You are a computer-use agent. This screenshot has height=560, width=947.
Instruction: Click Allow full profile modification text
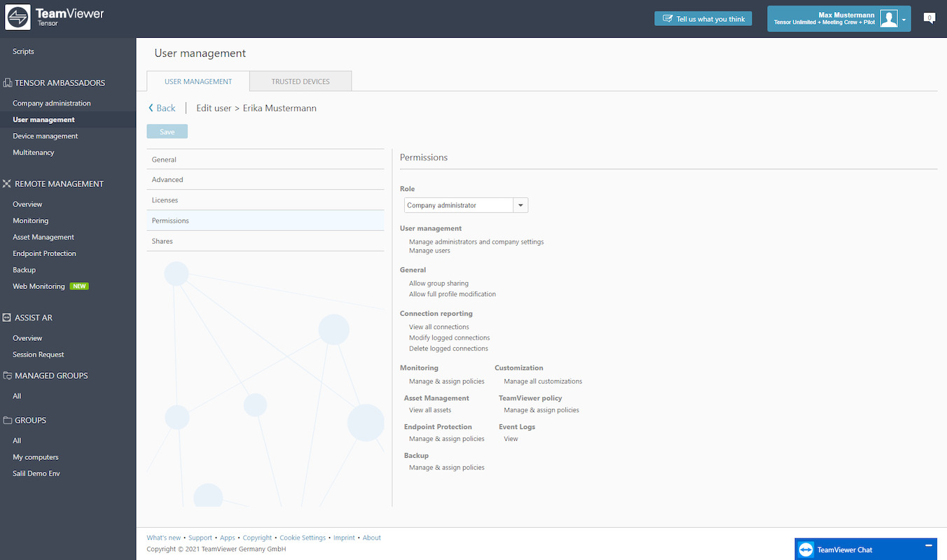(452, 294)
